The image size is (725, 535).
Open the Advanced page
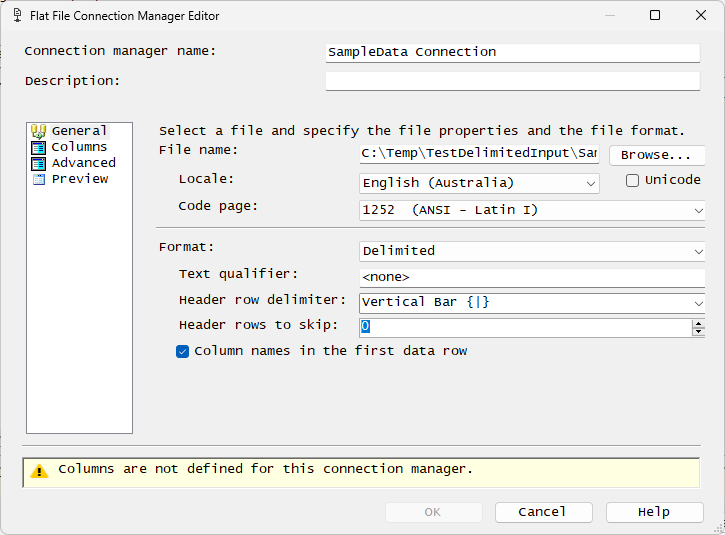(x=84, y=163)
